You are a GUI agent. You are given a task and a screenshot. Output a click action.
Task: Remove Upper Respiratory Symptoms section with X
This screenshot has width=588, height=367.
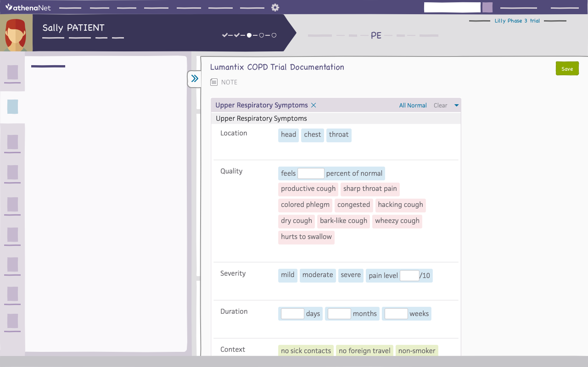314,105
